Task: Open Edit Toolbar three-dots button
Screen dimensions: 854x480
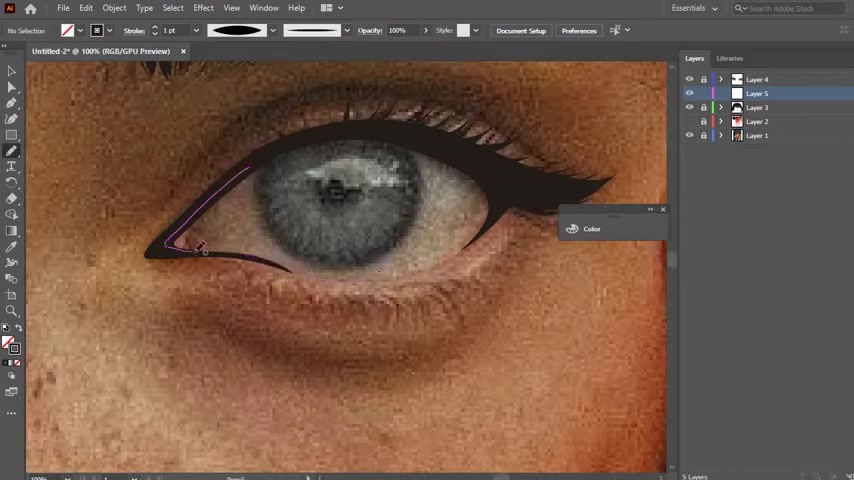Action: (x=11, y=414)
